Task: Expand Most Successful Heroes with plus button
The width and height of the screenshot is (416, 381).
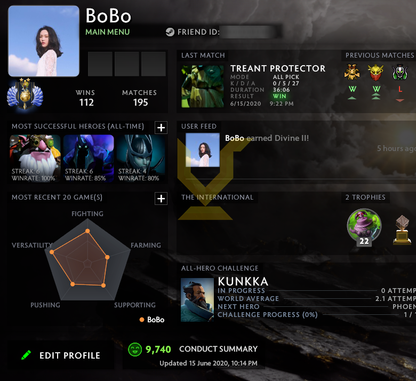Action: [161, 127]
